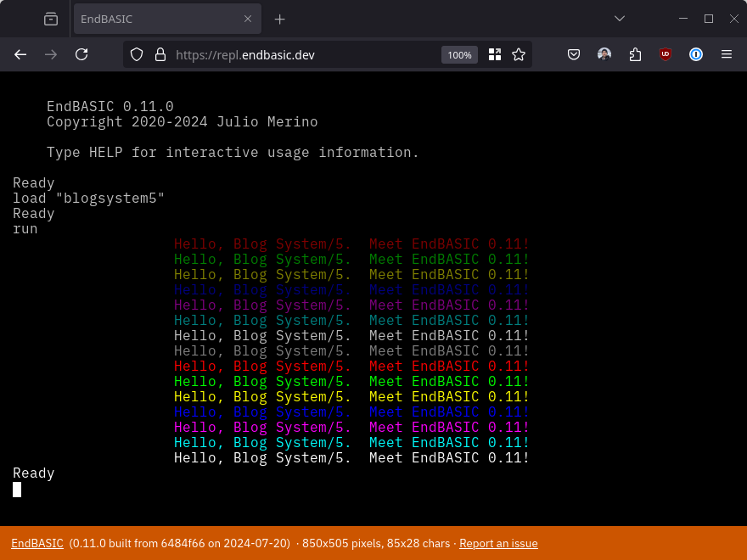
Task: Open the tracking protection shield
Action: coord(137,55)
